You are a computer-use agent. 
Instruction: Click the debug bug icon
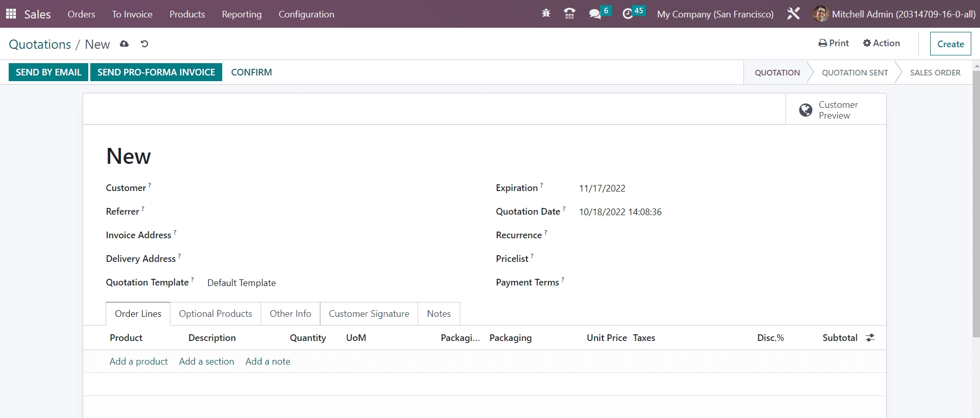click(x=546, y=14)
